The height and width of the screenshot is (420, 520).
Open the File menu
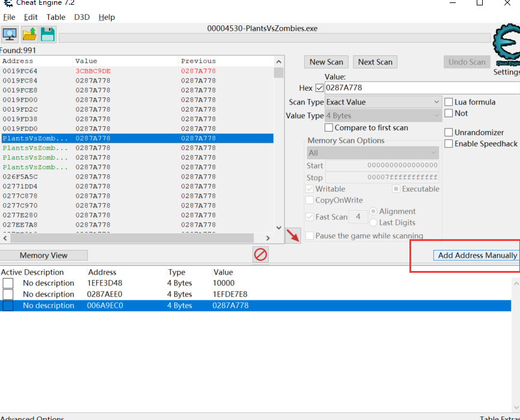[x=9, y=17]
